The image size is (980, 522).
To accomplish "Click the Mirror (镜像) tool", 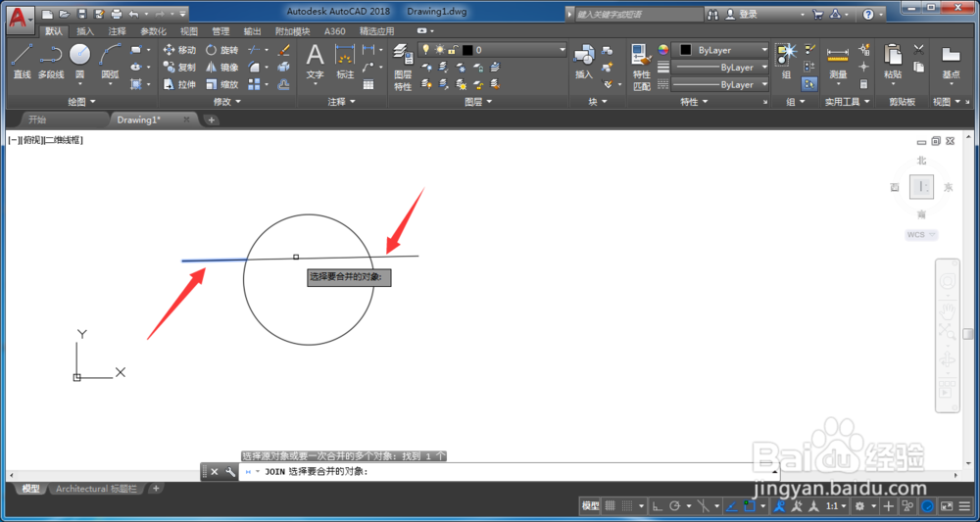I will click(221, 67).
